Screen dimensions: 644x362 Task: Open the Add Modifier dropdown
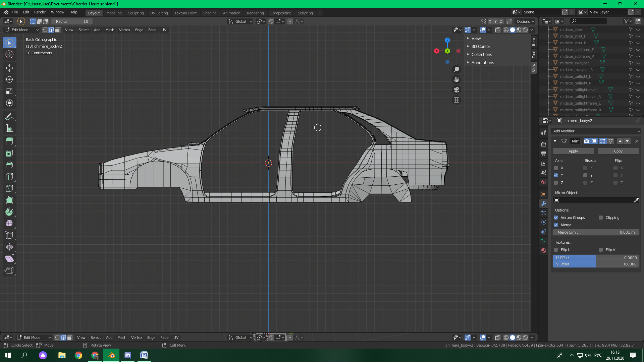point(596,131)
